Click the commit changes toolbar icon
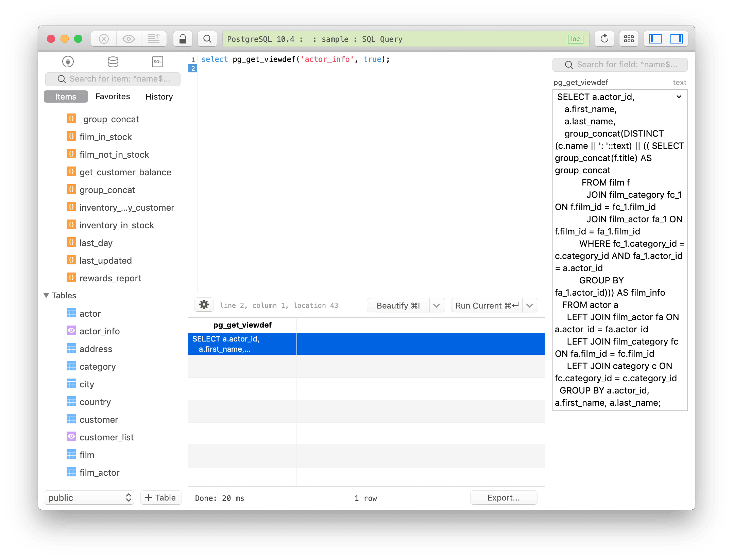733x560 pixels. tap(154, 39)
